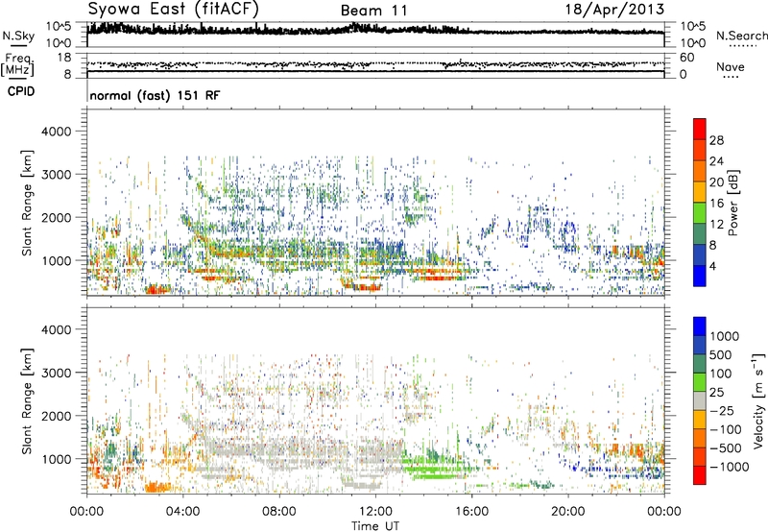
Task: Click the noise trace in the top N.Sky panel
Action: click(375, 30)
